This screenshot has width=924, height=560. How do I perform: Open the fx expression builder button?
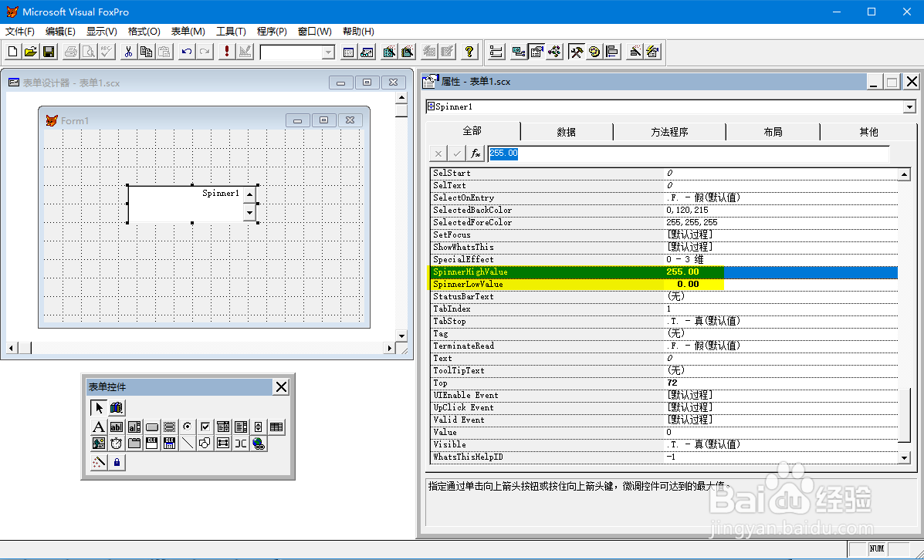click(476, 153)
